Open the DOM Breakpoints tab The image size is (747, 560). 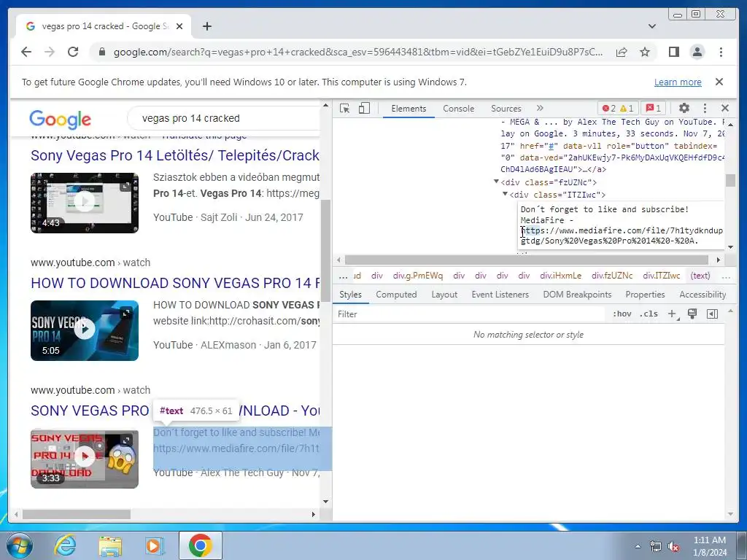pos(577,295)
